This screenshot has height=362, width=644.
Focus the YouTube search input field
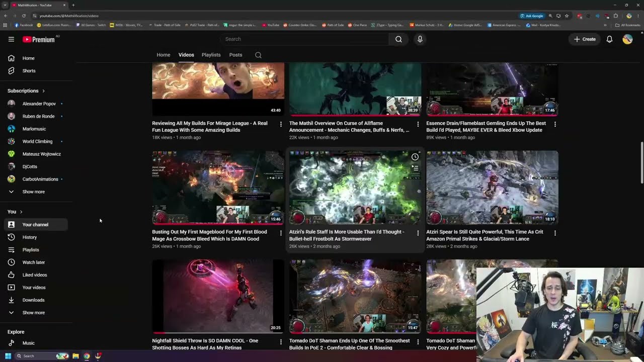tap(304, 39)
